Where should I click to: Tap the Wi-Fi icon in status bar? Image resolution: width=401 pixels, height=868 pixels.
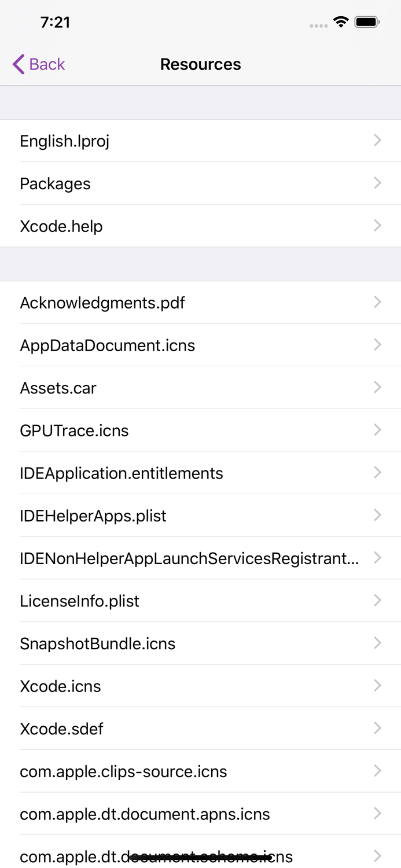pos(341,21)
